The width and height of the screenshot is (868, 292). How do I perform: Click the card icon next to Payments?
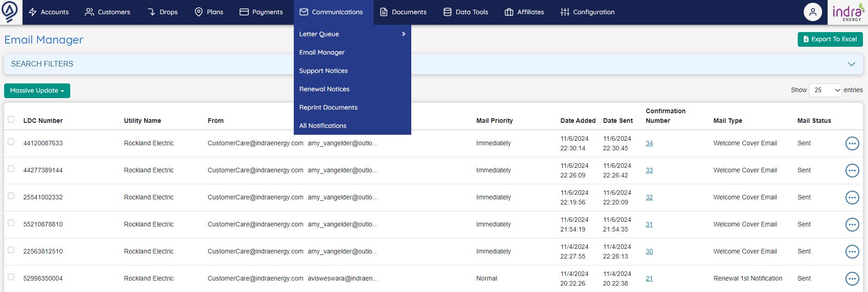tap(244, 12)
